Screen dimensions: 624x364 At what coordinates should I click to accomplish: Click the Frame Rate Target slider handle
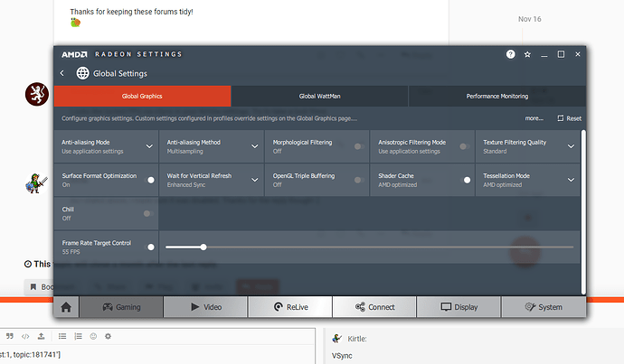coord(203,247)
